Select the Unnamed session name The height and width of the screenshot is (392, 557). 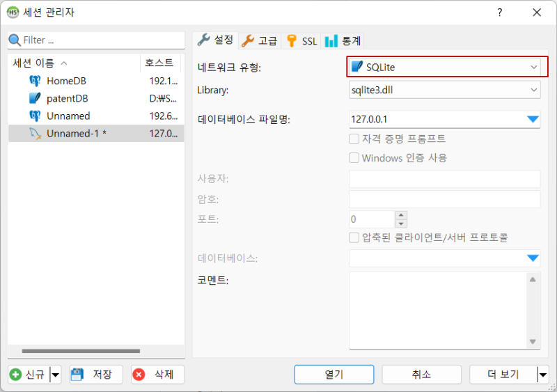coord(68,116)
